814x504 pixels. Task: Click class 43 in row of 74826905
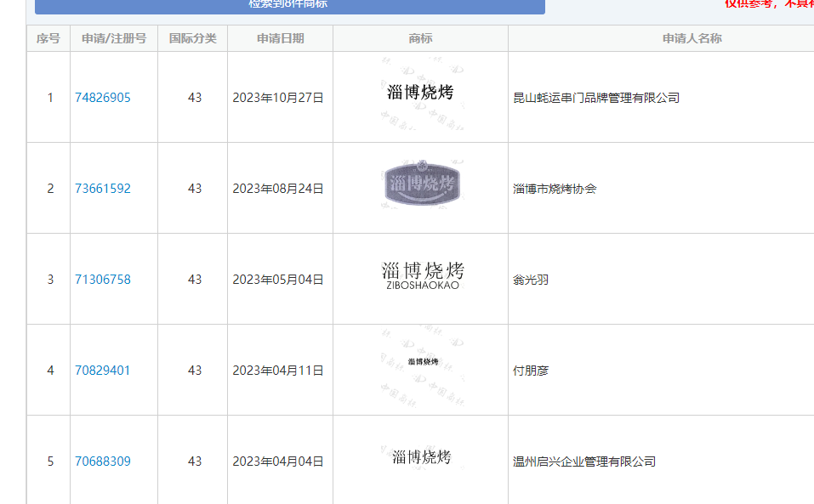(x=195, y=98)
